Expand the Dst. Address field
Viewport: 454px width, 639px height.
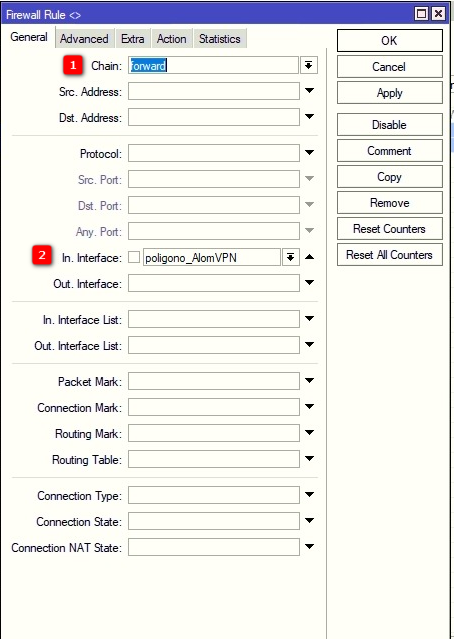click(x=309, y=117)
